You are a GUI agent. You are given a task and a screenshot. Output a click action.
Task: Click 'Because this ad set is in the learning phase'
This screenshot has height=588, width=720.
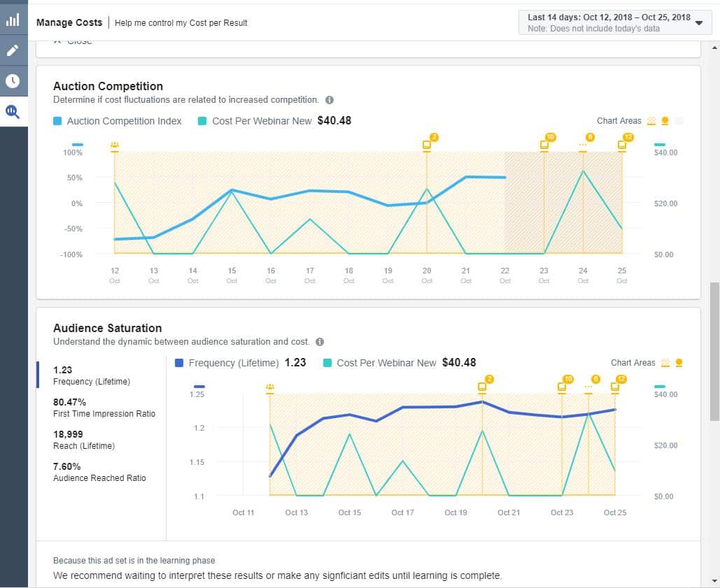click(134, 561)
